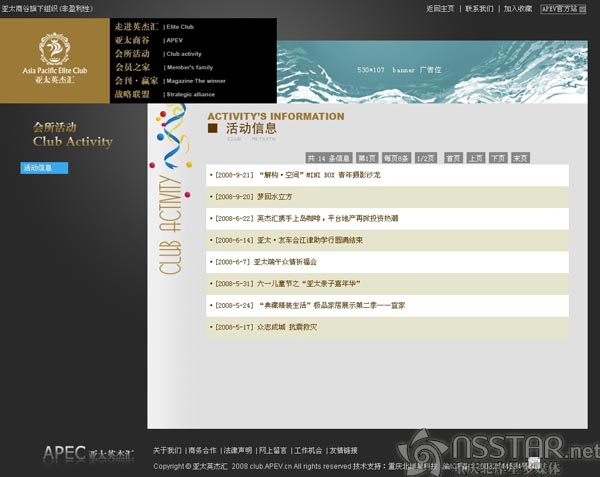Jump to first page with 首页

coord(454,158)
